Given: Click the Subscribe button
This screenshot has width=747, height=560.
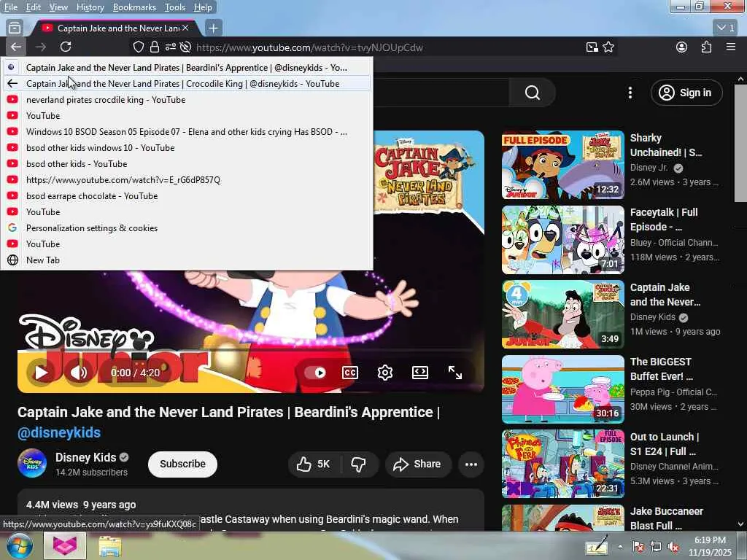Looking at the screenshot, I should pos(182,464).
